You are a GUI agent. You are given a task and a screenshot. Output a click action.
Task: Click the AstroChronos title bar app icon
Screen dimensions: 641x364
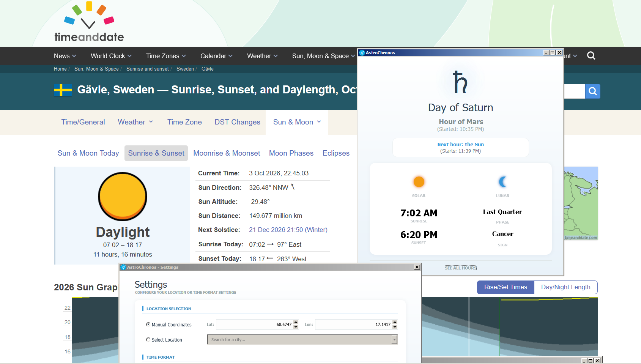362,53
